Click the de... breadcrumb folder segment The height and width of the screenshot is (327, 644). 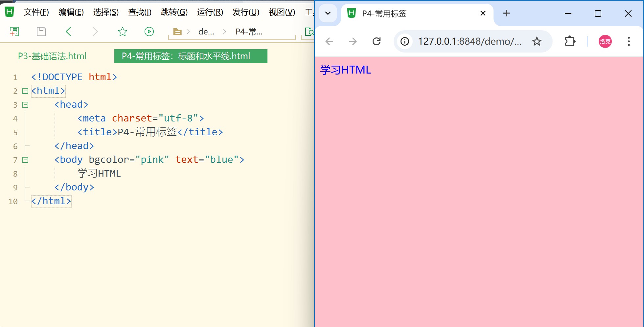pos(206,32)
